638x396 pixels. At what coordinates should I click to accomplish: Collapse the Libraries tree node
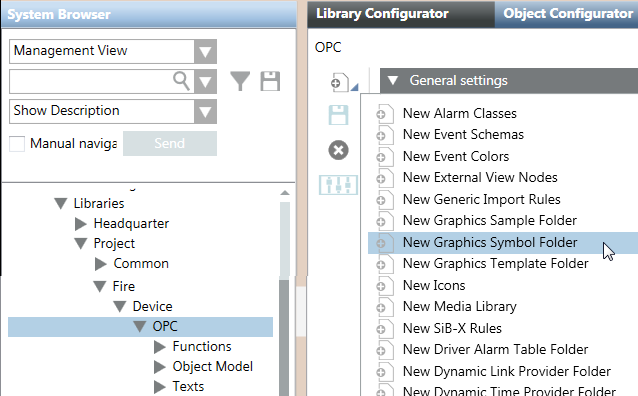click(x=61, y=203)
